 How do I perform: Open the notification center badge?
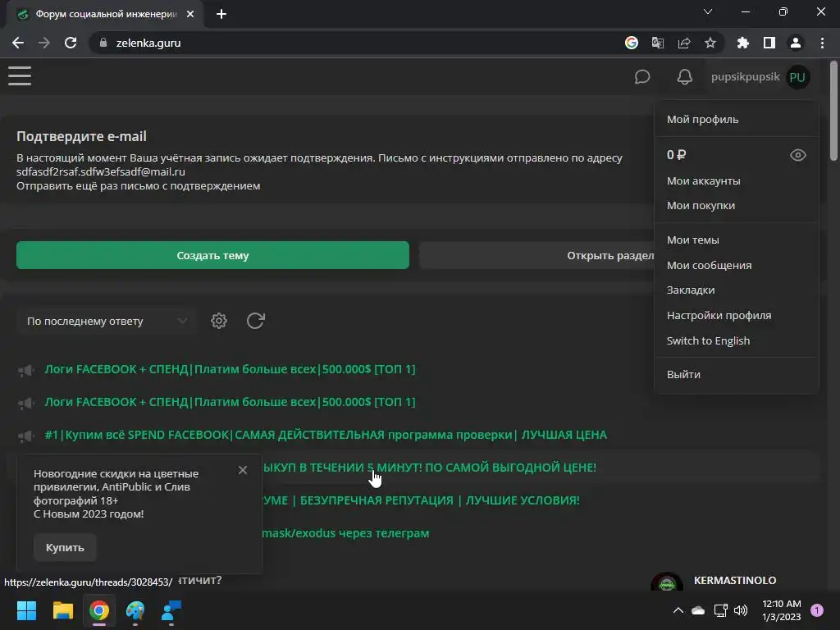click(817, 610)
